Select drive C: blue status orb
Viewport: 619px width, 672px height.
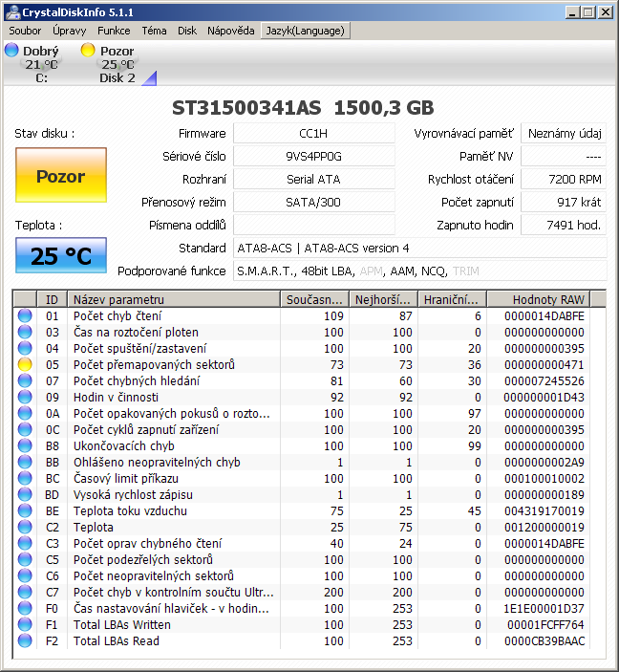[12, 50]
